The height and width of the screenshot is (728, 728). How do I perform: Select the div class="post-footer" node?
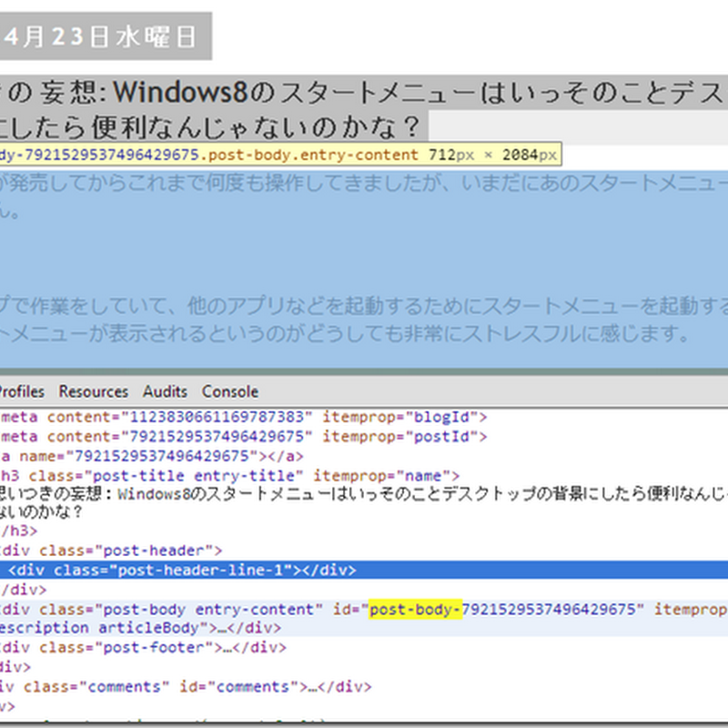pyautogui.click(x=143, y=647)
